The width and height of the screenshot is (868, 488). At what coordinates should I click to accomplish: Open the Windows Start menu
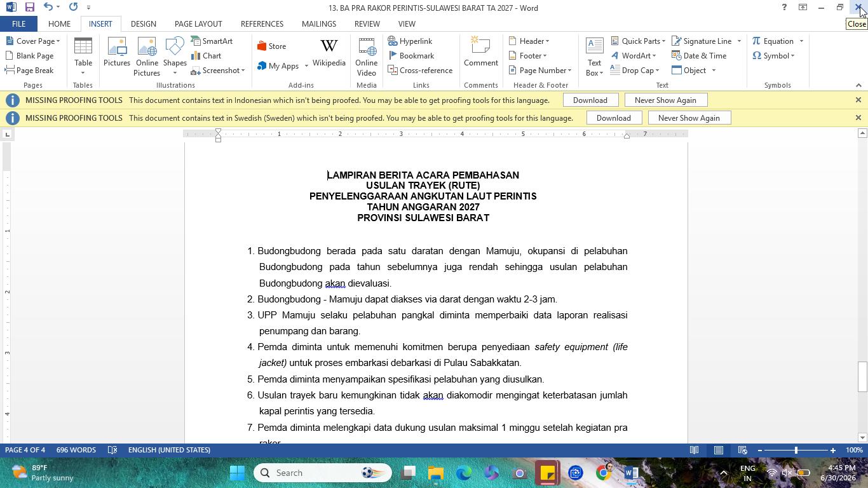pyautogui.click(x=237, y=473)
